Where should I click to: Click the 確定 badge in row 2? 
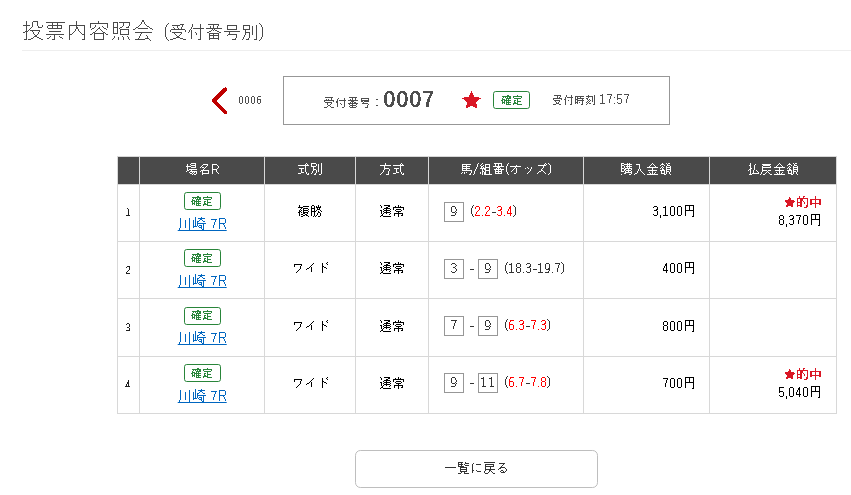pos(202,258)
